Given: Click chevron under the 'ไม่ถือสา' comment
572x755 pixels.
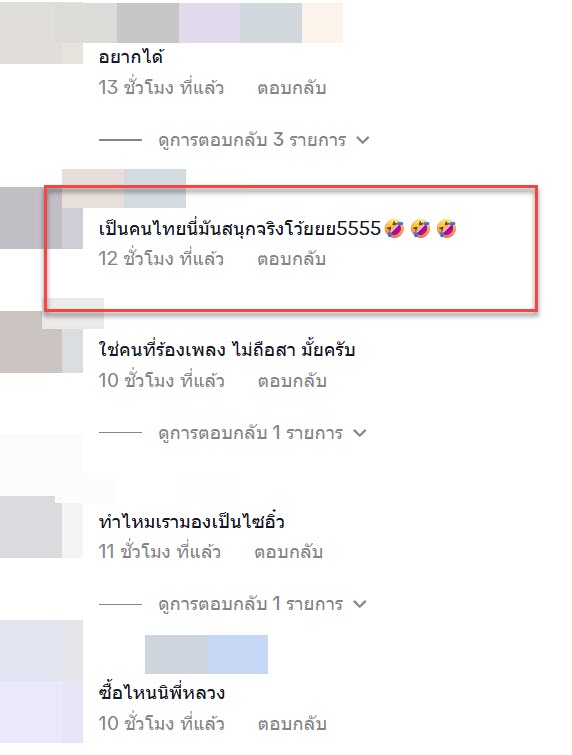Looking at the screenshot, I should tap(360, 433).
